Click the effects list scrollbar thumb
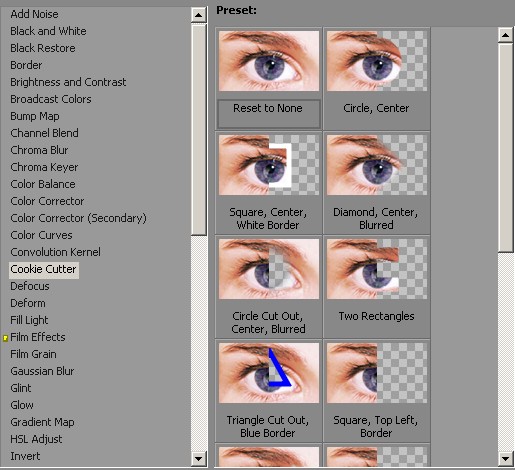This screenshot has height=470, width=515. (199, 129)
